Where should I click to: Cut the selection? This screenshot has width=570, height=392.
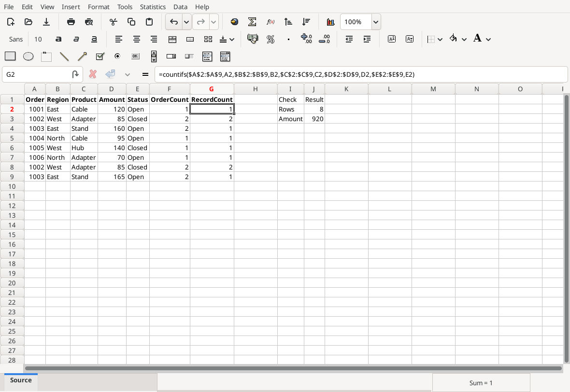pyautogui.click(x=114, y=22)
